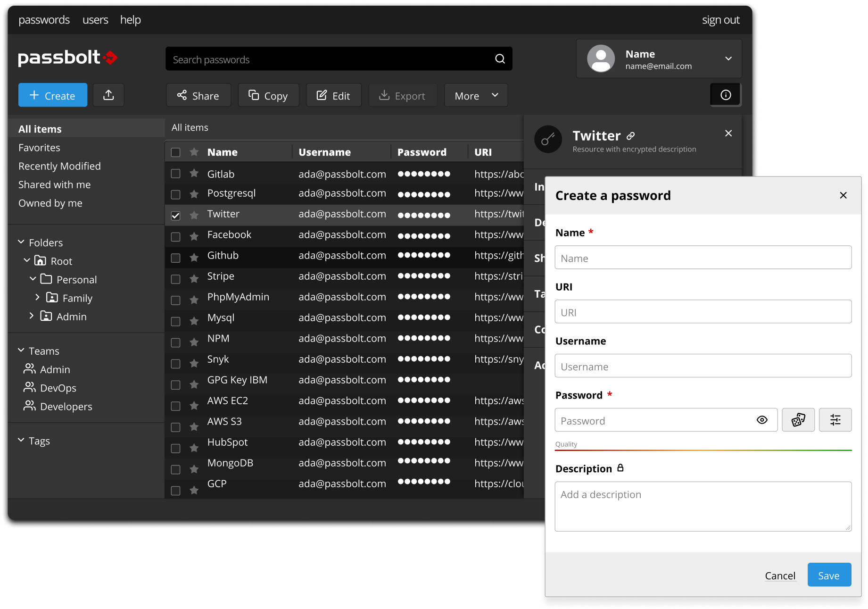The image size is (868, 609).
Task: Open the More actions dropdown
Action: click(476, 95)
